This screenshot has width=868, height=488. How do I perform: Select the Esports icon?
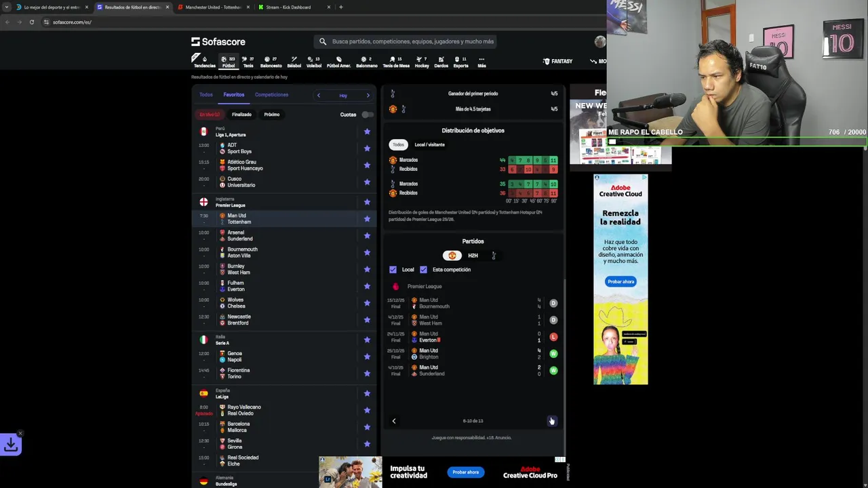point(460,62)
